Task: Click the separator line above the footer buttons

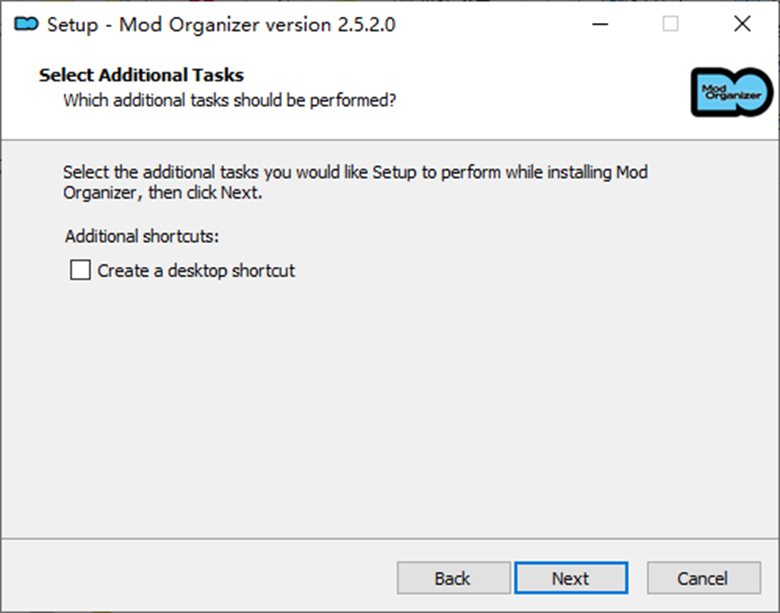Action: click(x=390, y=540)
